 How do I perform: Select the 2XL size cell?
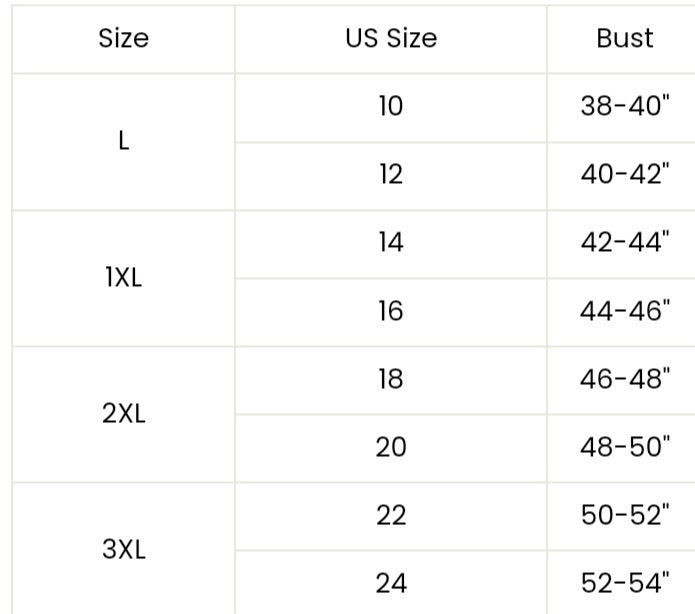point(124,414)
